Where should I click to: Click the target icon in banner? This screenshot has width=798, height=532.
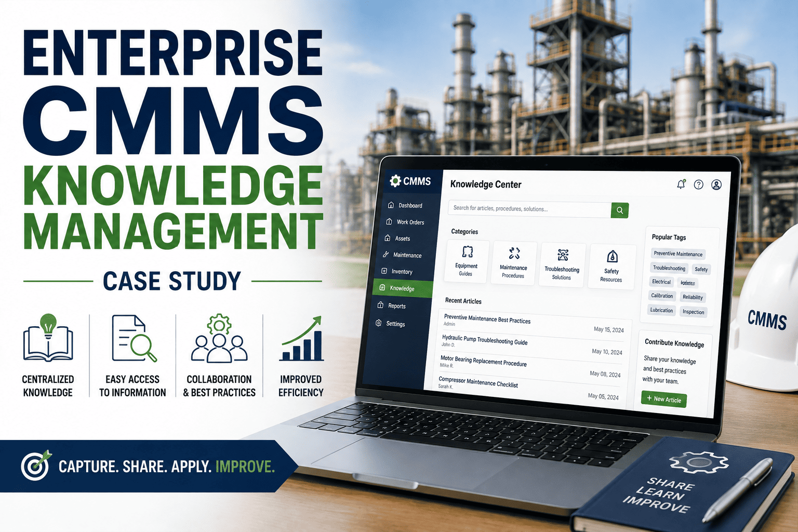pyautogui.click(x=36, y=465)
